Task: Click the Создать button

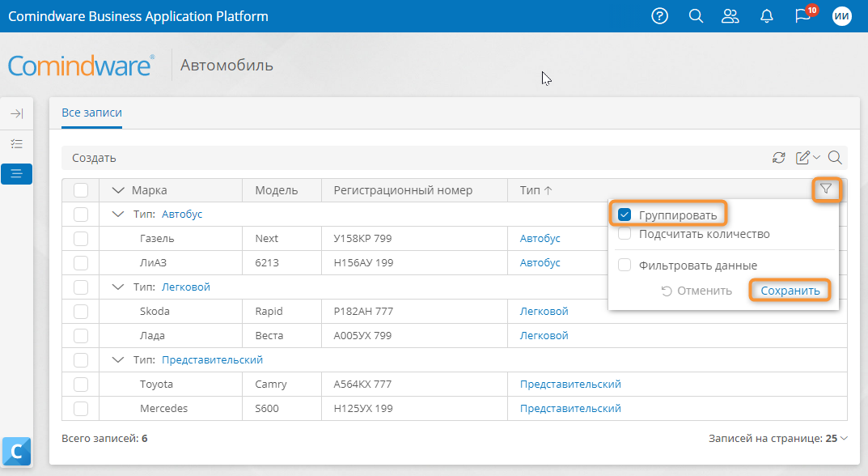Action: click(94, 158)
